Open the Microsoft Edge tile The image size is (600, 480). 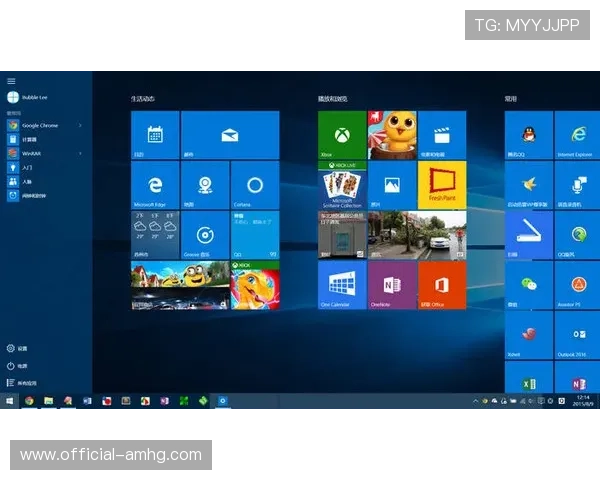155,185
